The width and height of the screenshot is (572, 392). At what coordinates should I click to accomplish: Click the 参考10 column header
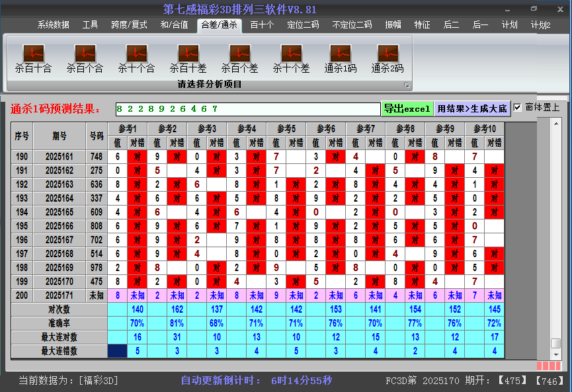tap(485, 129)
